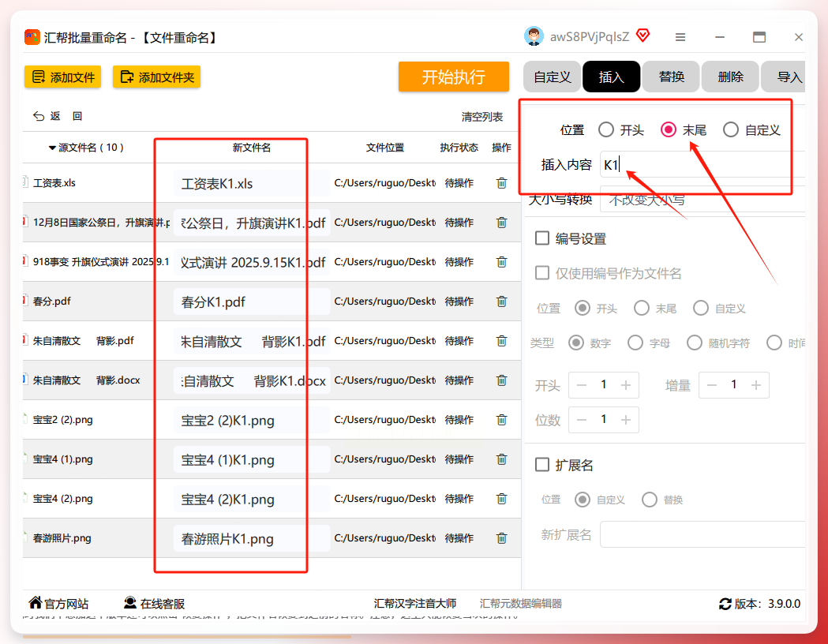Click the 添加文件夹 button
This screenshot has height=644, width=828.
(x=157, y=77)
